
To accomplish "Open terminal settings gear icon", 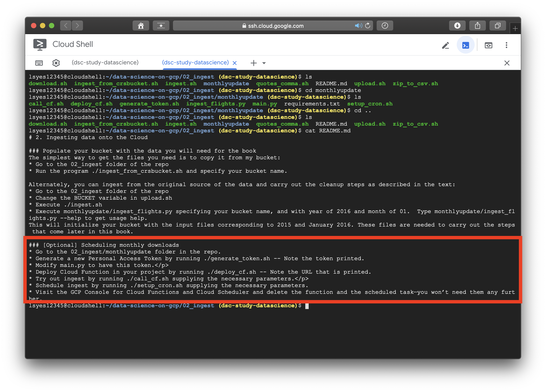I will 56,63.
